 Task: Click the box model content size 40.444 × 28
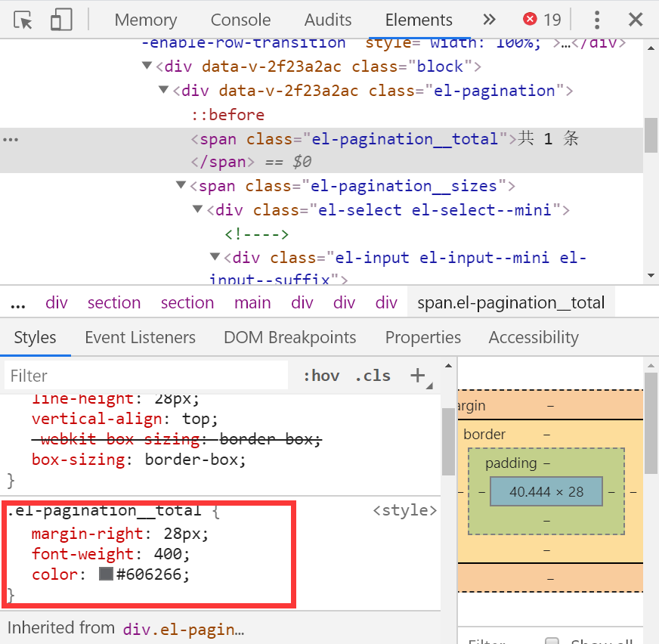(546, 492)
